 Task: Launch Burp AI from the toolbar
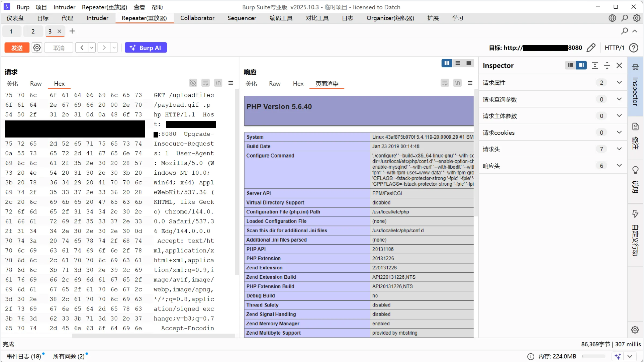pyautogui.click(x=146, y=48)
